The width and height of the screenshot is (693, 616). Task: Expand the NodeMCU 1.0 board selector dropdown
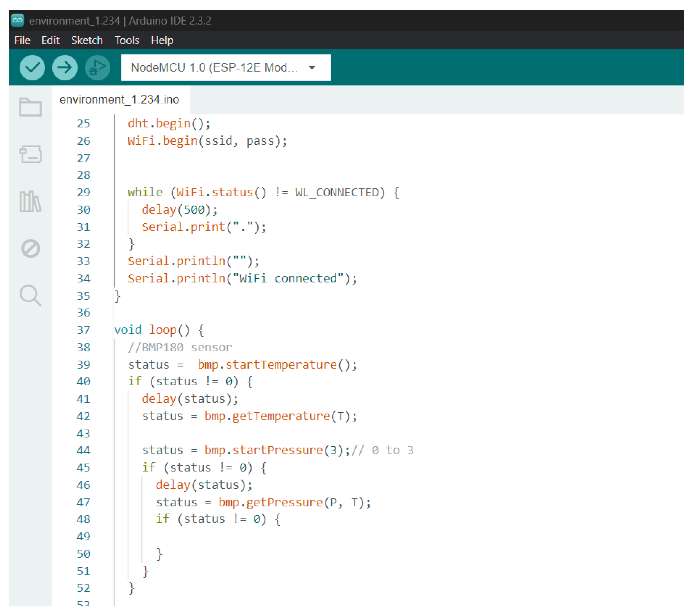click(214, 68)
